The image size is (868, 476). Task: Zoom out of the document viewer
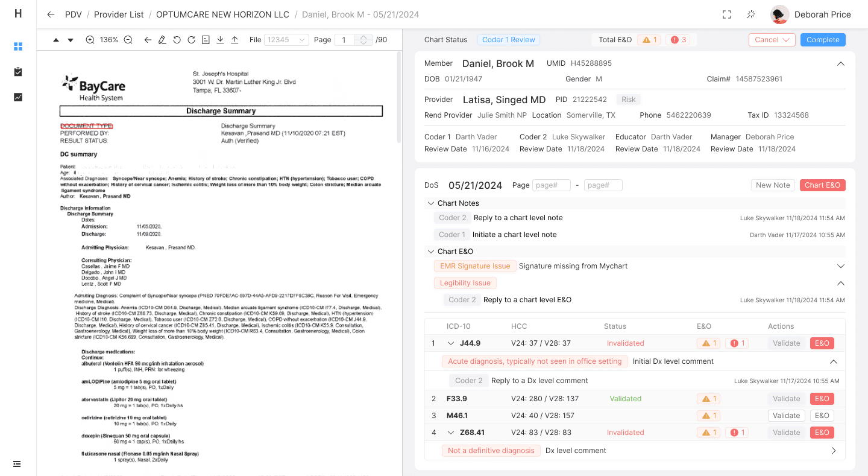pyautogui.click(x=128, y=40)
